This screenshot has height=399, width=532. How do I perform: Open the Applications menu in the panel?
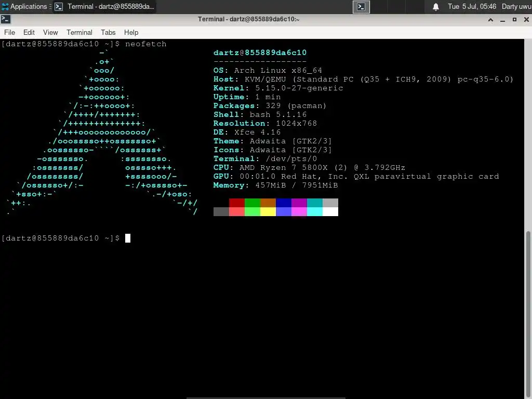26,6
